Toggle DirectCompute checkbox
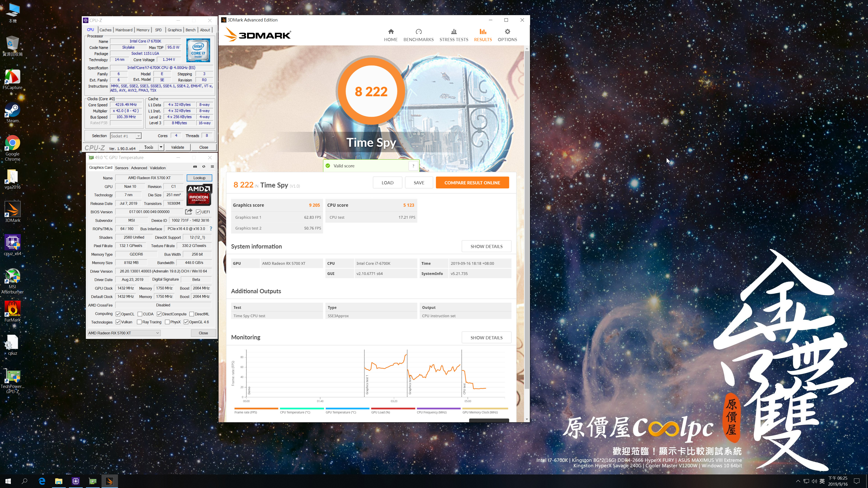 coord(159,314)
